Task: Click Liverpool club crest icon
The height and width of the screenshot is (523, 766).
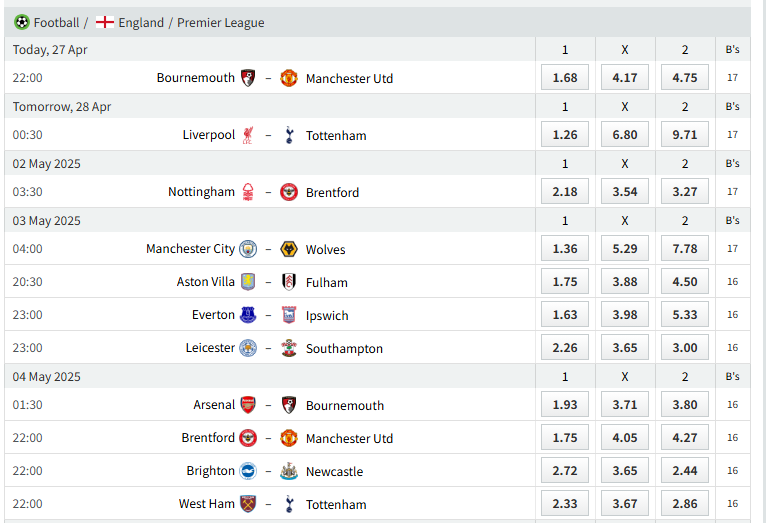Action: [247, 135]
